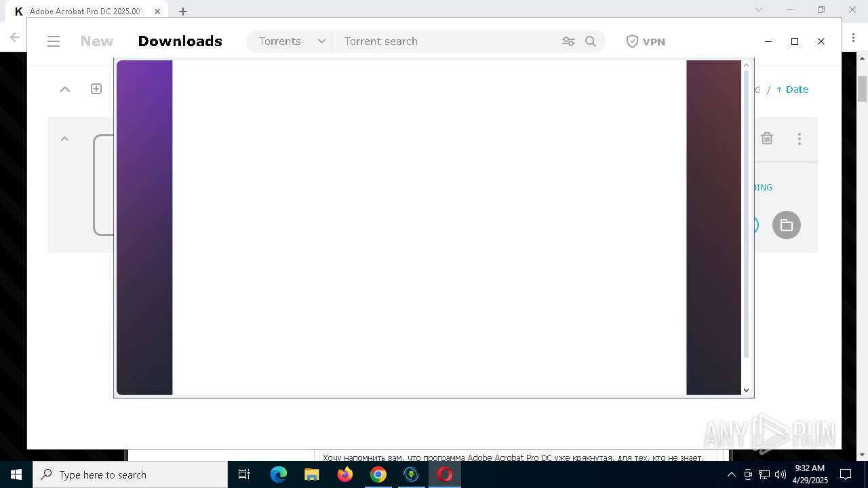Viewport: 868px width, 488px height.
Task: Launch Microsoft Edge from the taskbar
Action: tap(279, 474)
